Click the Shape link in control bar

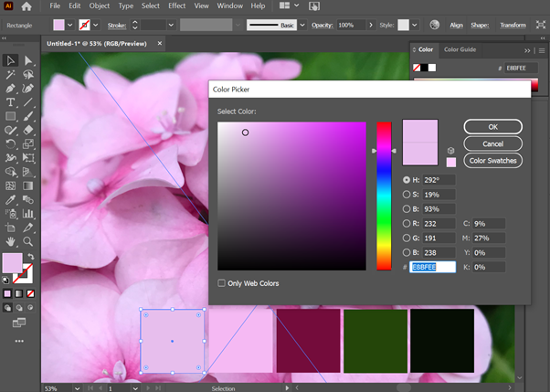[x=480, y=25]
